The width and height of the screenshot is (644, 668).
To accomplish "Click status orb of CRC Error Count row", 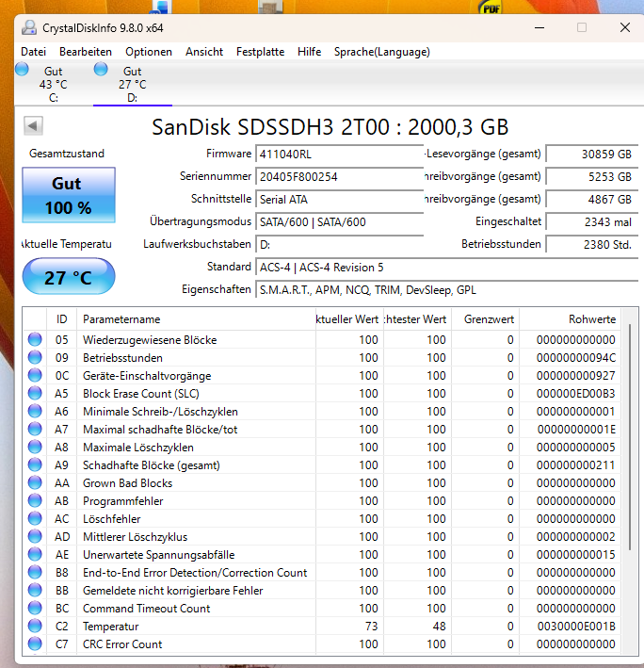I will (x=35, y=644).
